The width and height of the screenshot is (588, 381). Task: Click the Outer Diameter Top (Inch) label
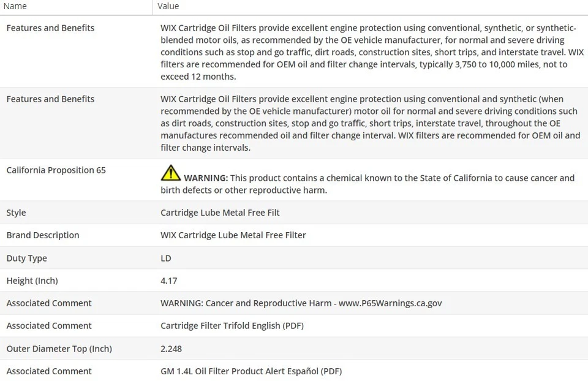(59, 349)
